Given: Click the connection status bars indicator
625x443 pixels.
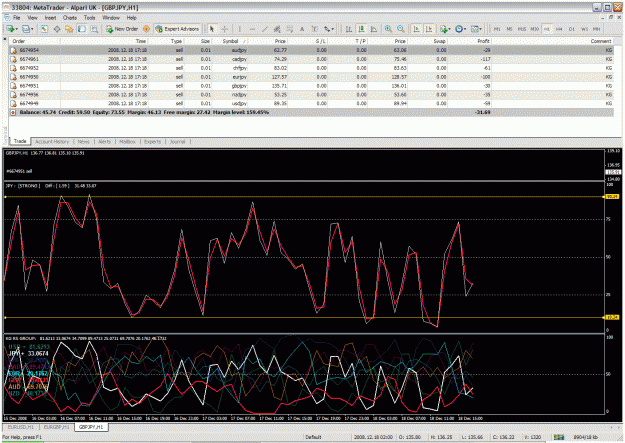Looking at the screenshot, I should [x=559, y=437].
